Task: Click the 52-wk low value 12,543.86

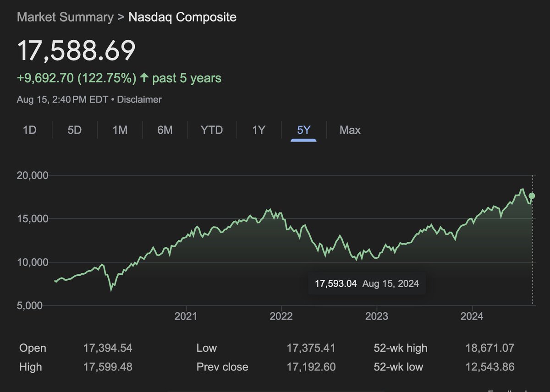Action: coord(490,367)
